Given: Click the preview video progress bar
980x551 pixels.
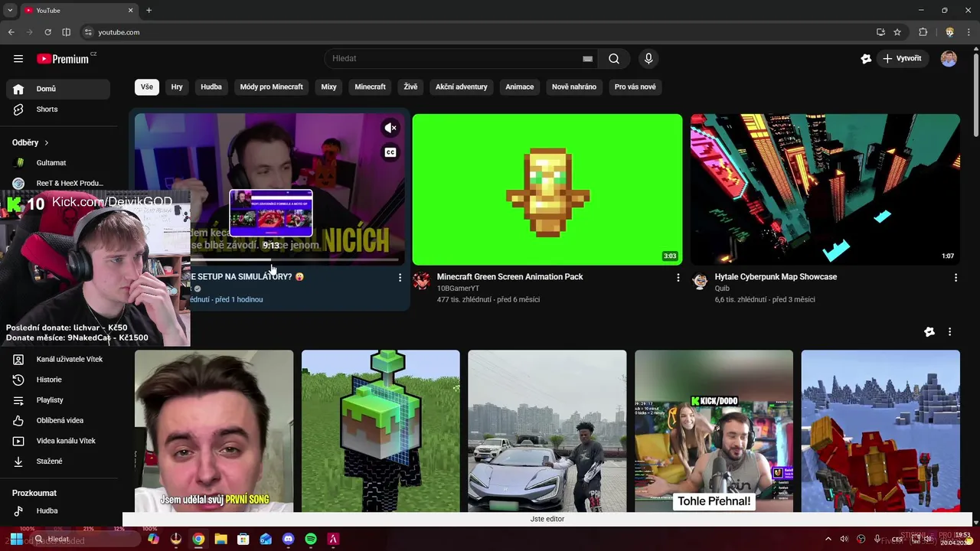Looking at the screenshot, I should click(x=295, y=259).
